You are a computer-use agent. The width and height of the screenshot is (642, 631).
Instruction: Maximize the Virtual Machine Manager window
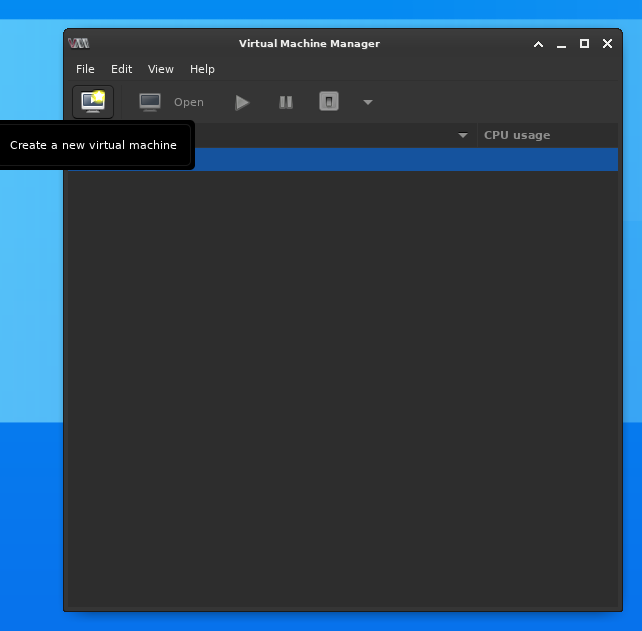[x=584, y=44]
